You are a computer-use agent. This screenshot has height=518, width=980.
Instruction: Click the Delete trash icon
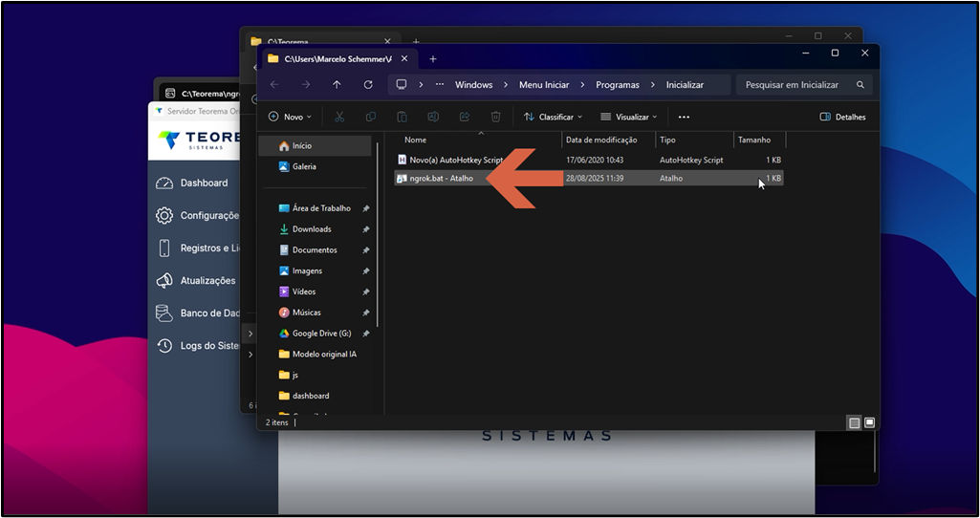495,117
